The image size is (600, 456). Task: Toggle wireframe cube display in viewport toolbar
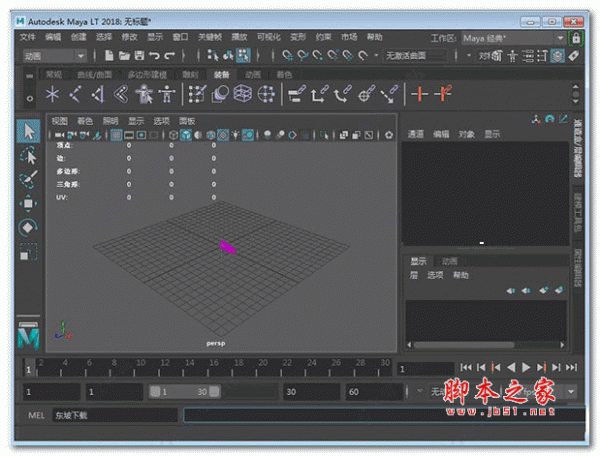[x=174, y=134]
